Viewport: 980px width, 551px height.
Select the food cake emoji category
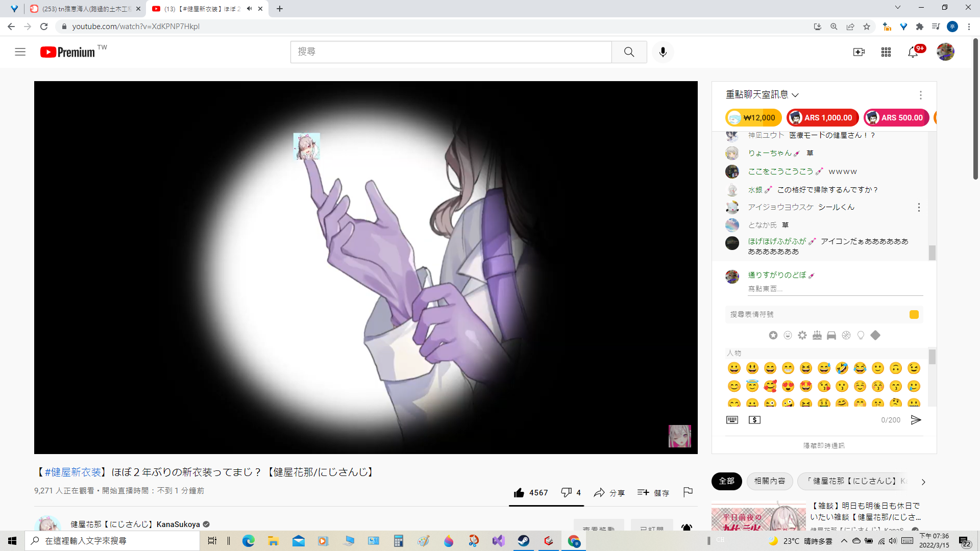[817, 335]
